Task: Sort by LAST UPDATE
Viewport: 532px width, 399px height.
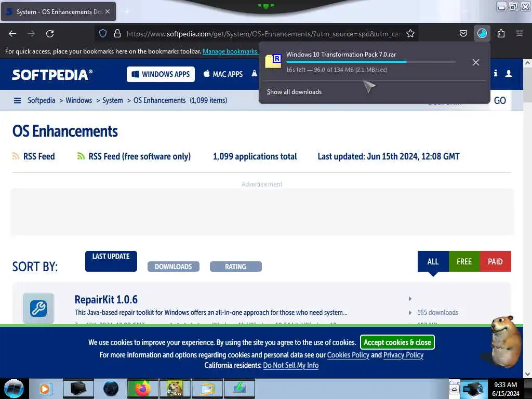Action: pyautogui.click(x=111, y=261)
